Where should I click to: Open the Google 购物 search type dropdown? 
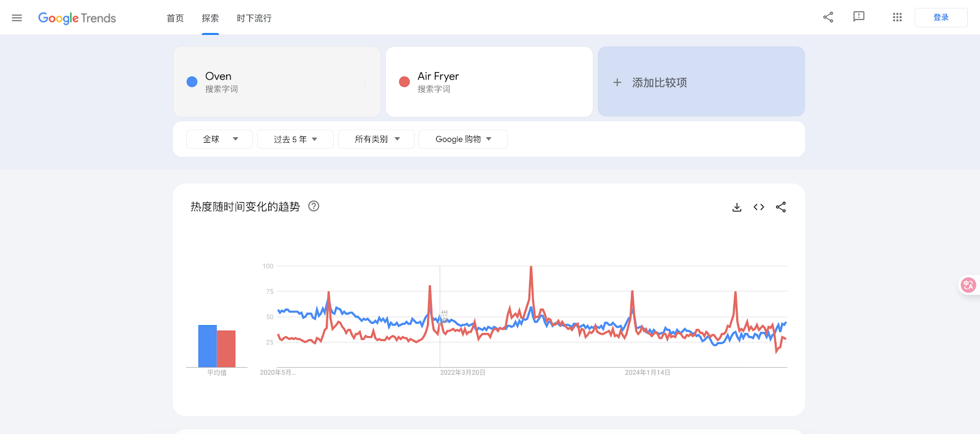(463, 139)
